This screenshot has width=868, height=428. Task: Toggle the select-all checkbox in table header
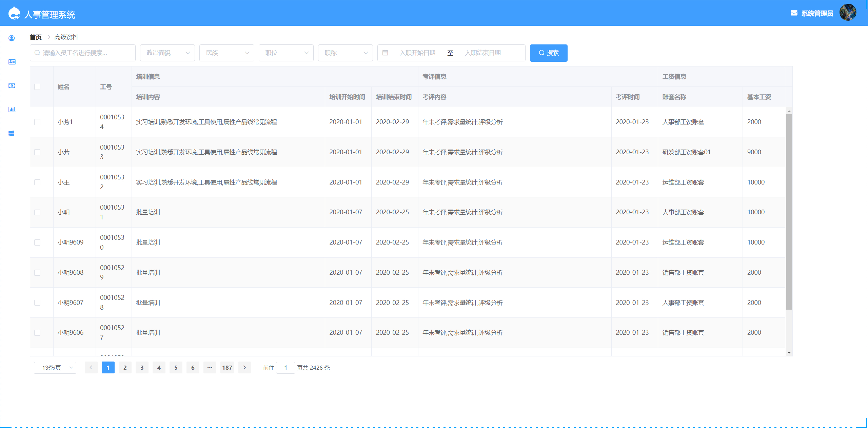[x=37, y=87]
